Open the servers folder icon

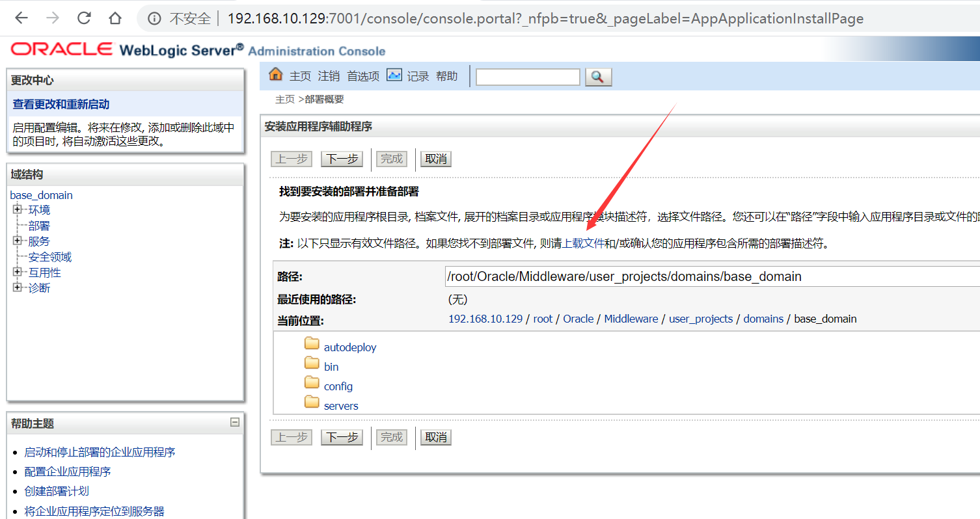click(312, 402)
